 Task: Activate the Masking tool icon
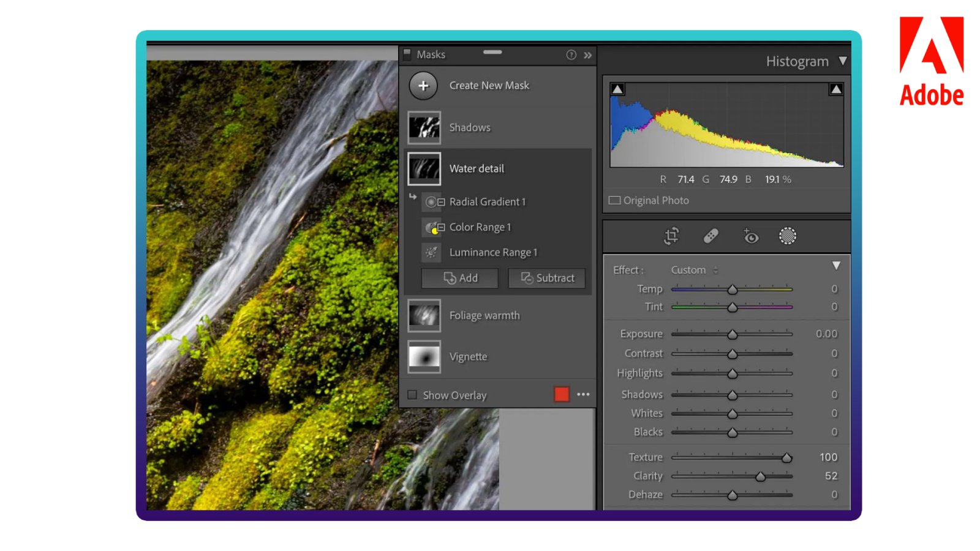(x=787, y=236)
